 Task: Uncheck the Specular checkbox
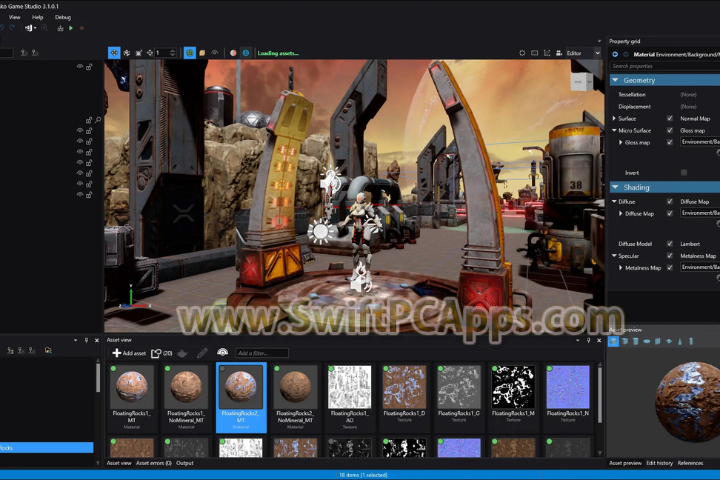coord(669,255)
